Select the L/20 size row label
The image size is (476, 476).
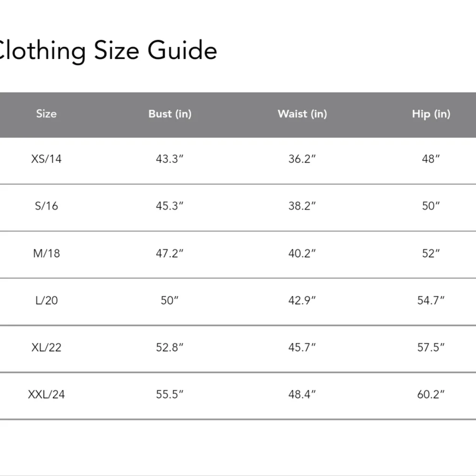pyautogui.click(x=46, y=300)
